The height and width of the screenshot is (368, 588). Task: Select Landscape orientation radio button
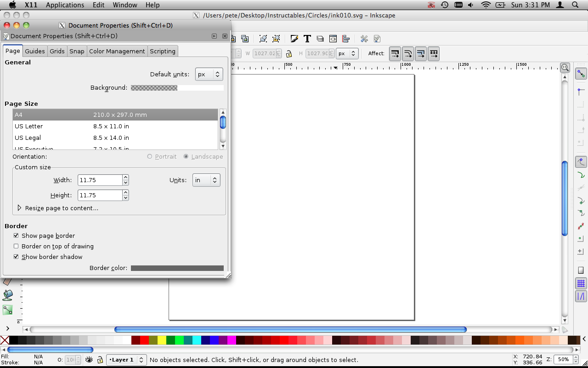coord(186,156)
